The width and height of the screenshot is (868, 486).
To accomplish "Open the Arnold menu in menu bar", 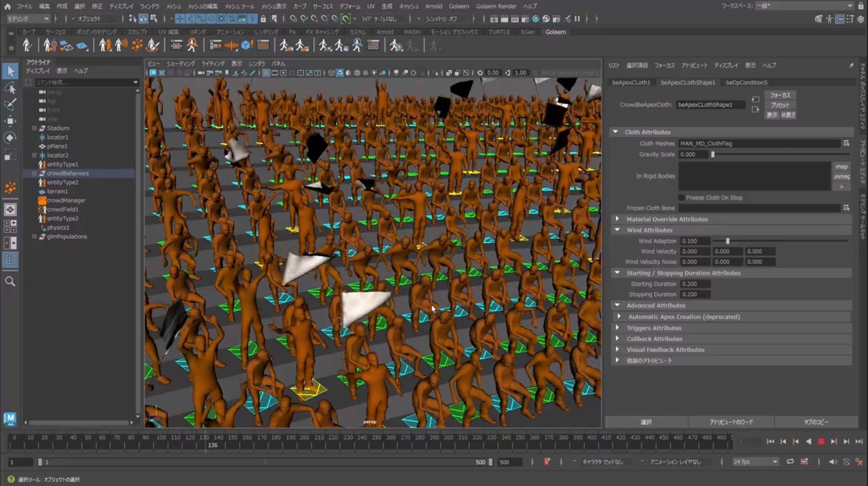I will pos(434,6).
